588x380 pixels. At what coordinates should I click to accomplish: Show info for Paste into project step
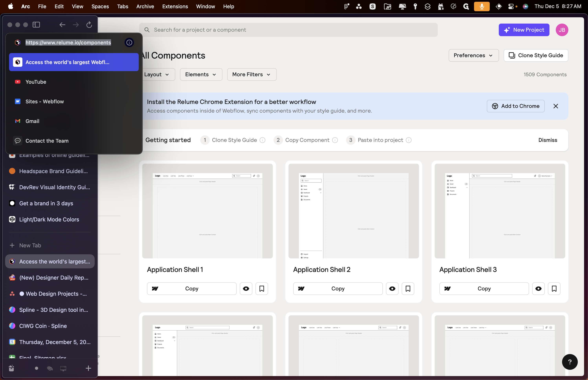409,140
